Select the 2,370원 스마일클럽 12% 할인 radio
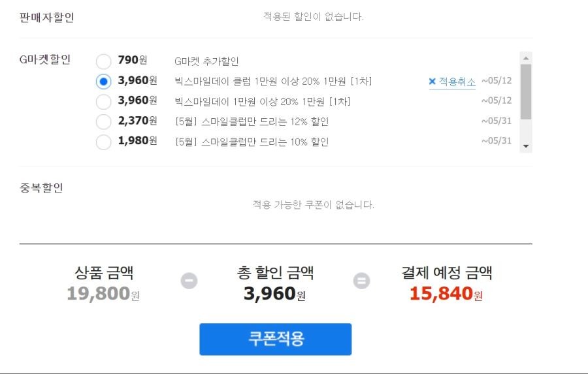 pyautogui.click(x=103, y=122)
